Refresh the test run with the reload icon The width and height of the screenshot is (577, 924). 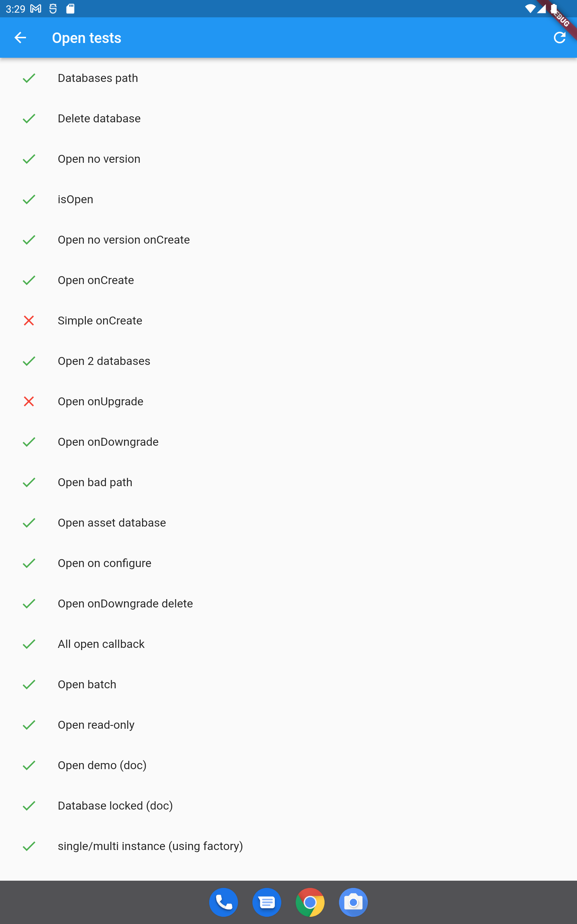(559, 38)
